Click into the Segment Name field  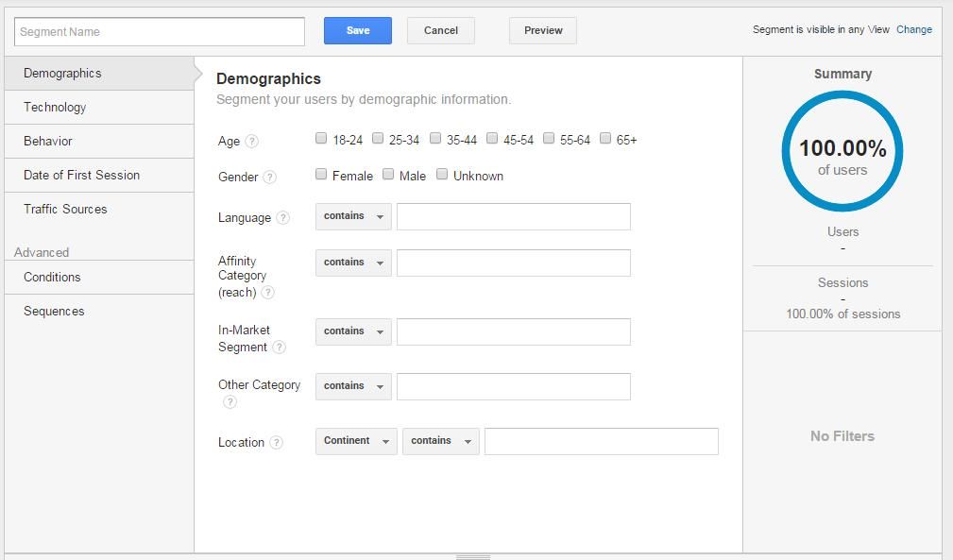click(x=158, y=31)
